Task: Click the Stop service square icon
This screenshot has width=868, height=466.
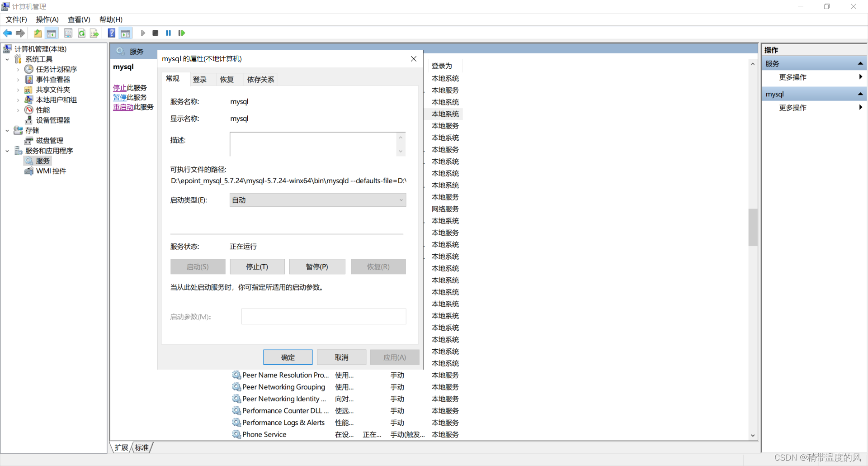Action: tap(156, 33)
